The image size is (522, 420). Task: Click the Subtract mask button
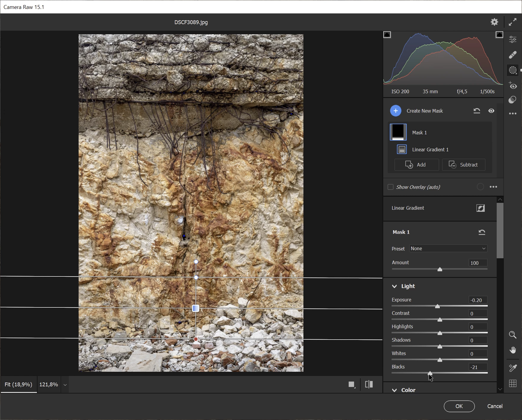point(463,165)
